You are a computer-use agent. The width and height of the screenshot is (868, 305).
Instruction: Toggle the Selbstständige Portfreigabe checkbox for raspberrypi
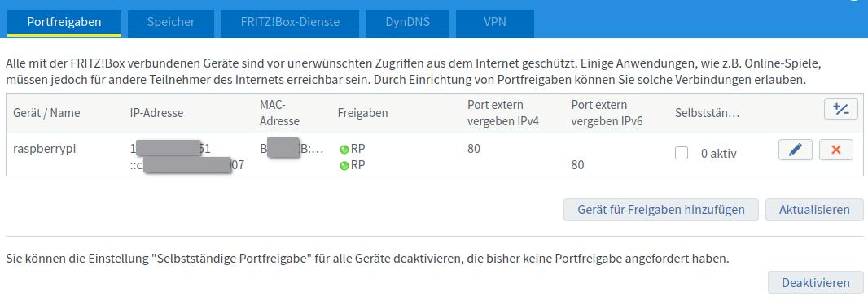pos(682,154)
